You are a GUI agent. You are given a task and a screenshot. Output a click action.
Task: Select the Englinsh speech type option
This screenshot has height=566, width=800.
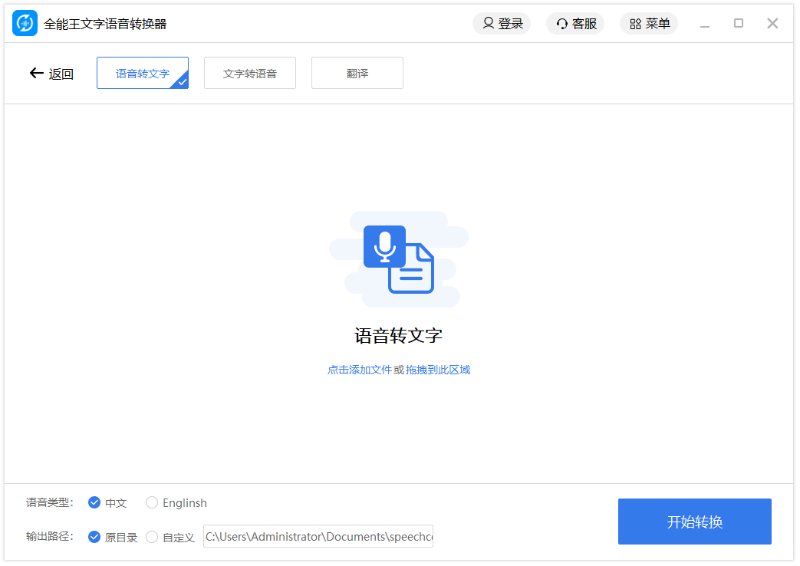(152, 503)
